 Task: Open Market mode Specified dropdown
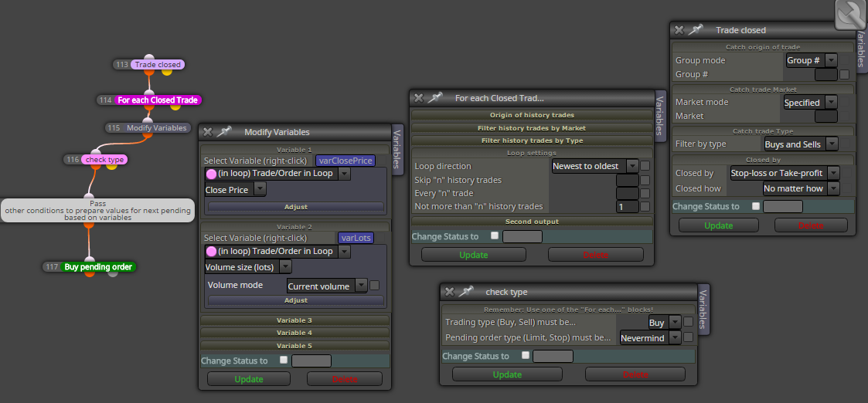click(810, 102)
